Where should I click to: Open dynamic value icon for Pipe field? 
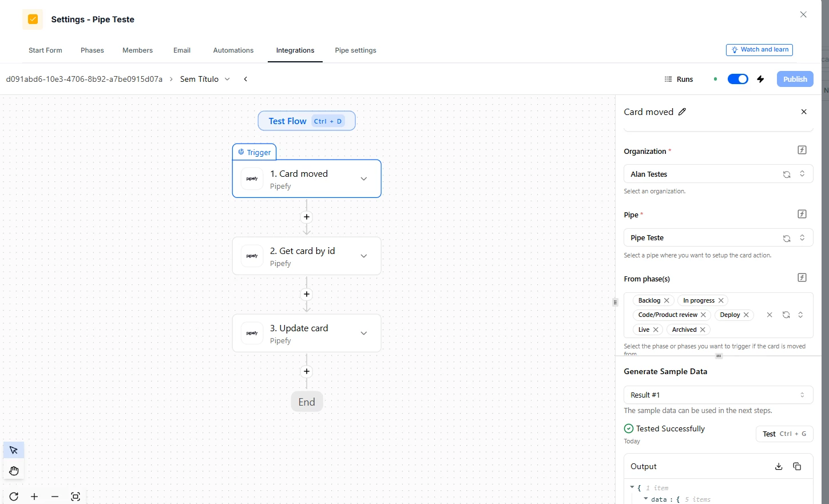(802, 214)
